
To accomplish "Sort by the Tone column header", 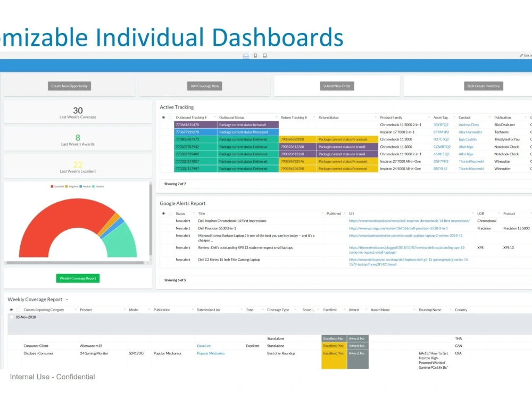I will click(250, 310).
